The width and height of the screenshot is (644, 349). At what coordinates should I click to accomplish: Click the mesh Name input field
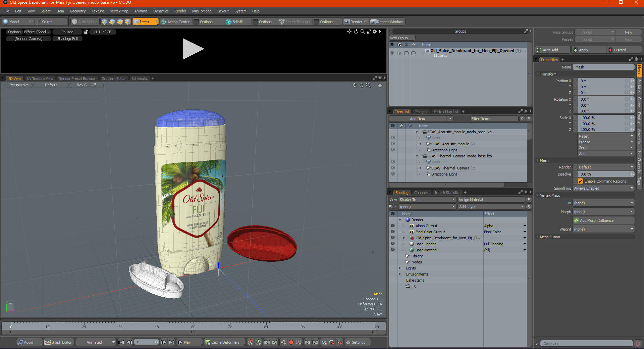click(603, 67)
